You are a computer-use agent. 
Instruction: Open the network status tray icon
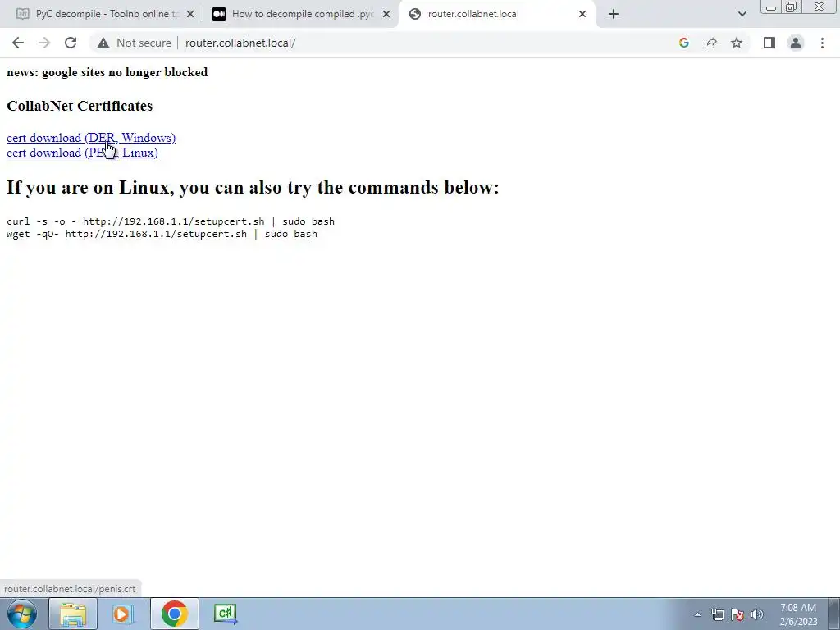coord(717,614)
